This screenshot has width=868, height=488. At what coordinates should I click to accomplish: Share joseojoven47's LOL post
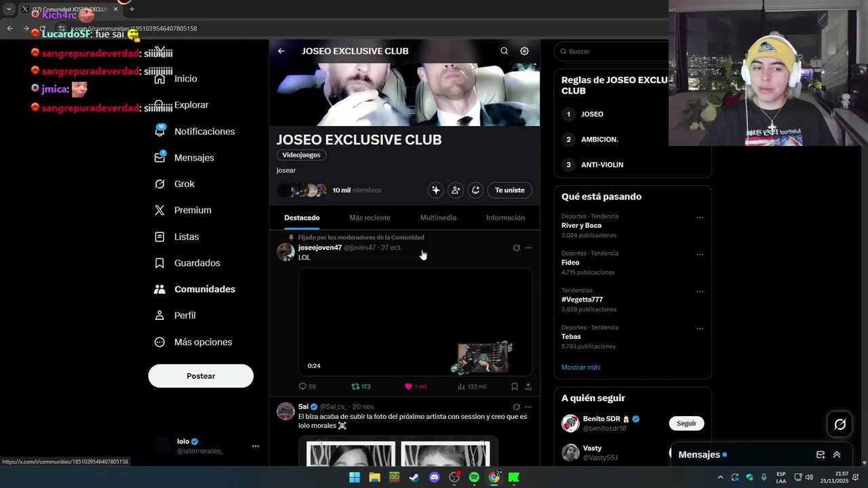pyautogui.click(x=528, y=386)
